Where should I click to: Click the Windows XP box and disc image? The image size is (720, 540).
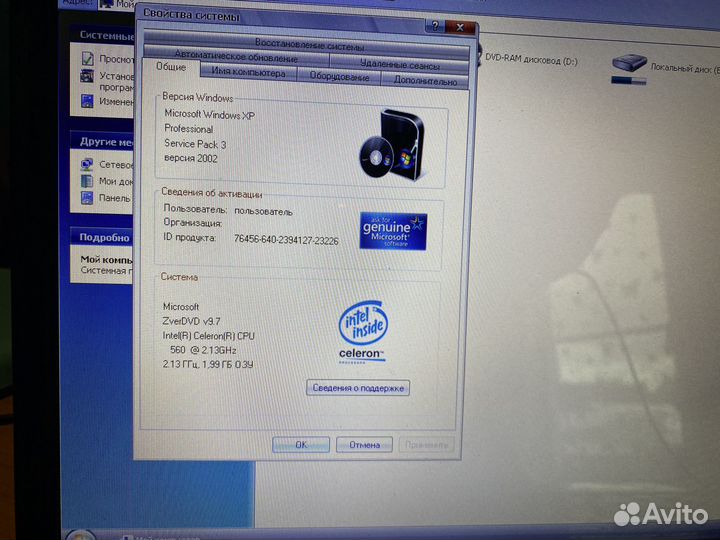(x=393, y=145)
